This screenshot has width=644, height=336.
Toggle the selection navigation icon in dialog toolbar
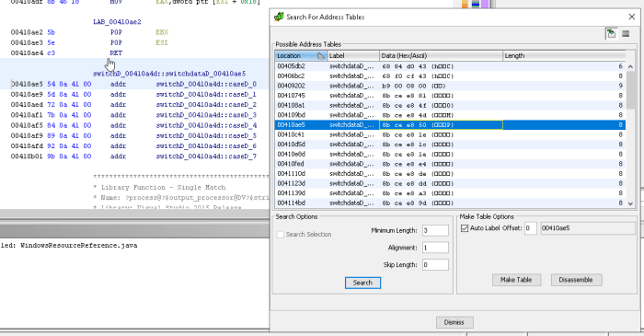tap(611, 34)
